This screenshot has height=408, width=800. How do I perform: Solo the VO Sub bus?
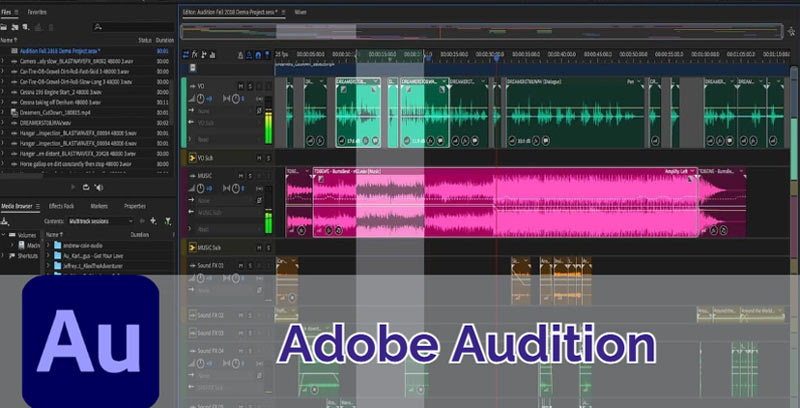(268, 158)
